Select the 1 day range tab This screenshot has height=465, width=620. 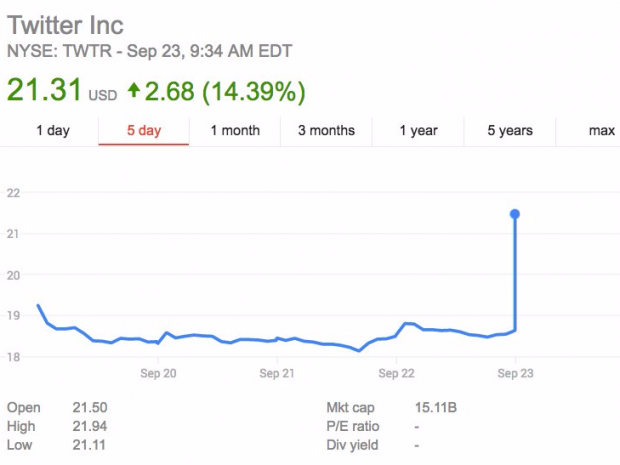pos(53,131)
